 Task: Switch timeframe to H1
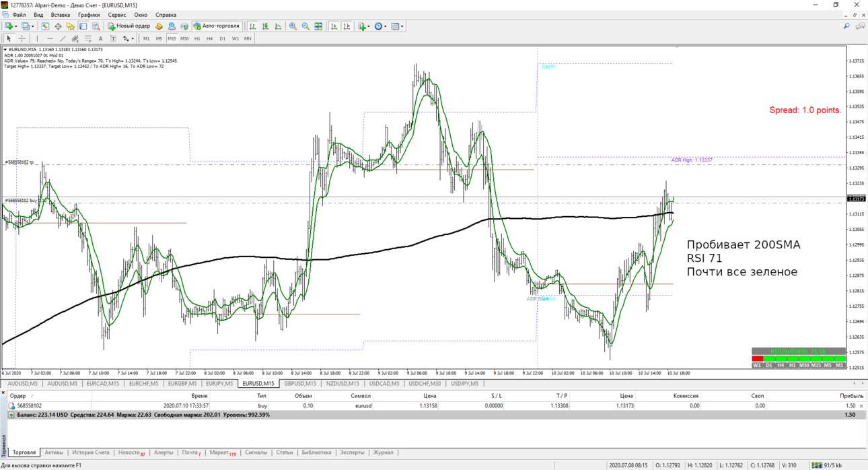point(197,38)
